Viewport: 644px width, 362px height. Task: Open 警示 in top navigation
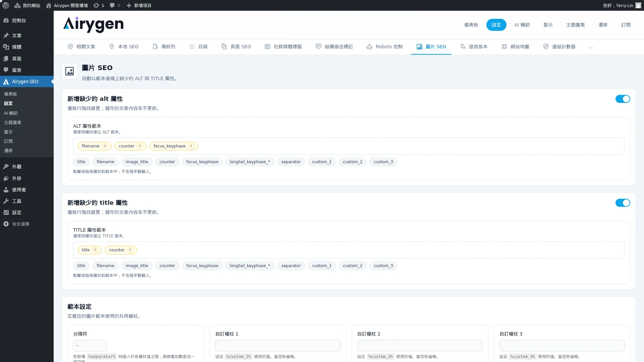pyautogui.click(x=548, y=25)
